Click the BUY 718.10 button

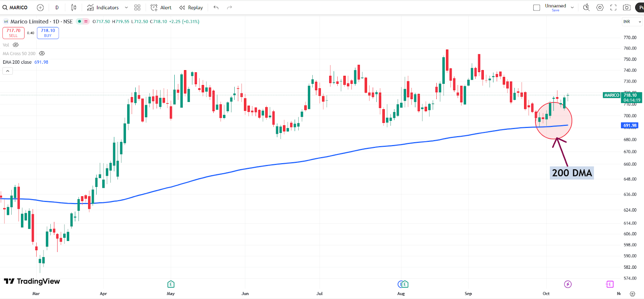[x=48, y=33]
